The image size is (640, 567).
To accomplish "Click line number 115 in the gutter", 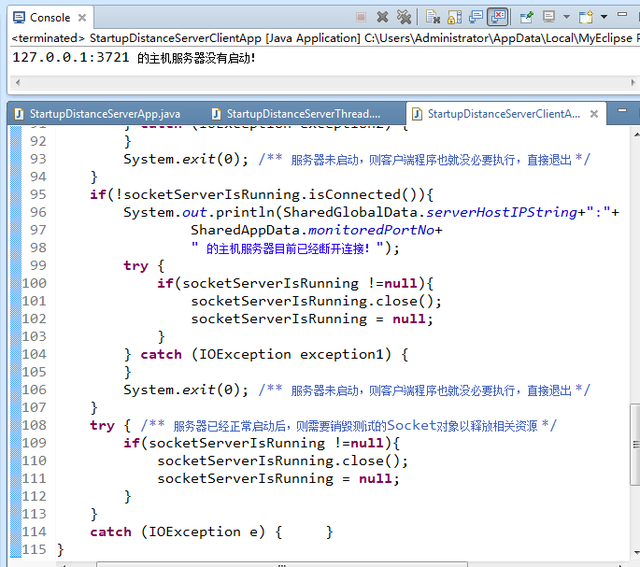I will pyautogui.click(x=34, y=549).
